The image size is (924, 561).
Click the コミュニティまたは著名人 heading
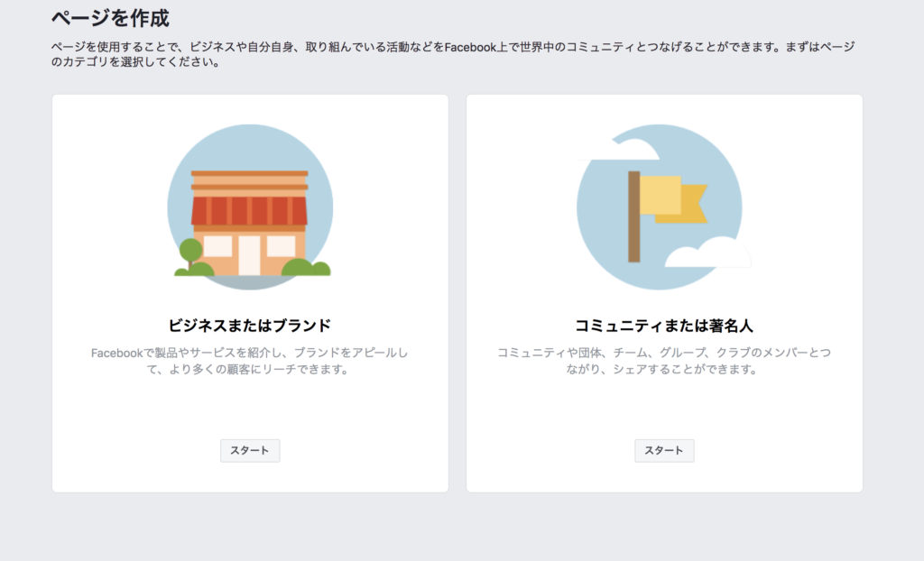click(x=664, y=326)
